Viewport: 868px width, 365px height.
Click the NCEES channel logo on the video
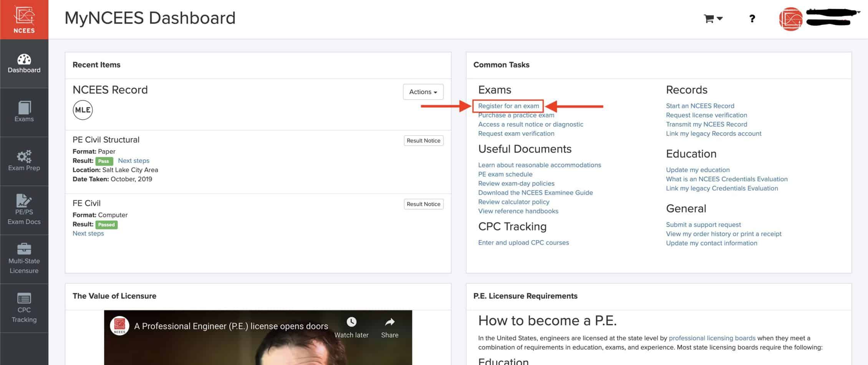(119, 326)
